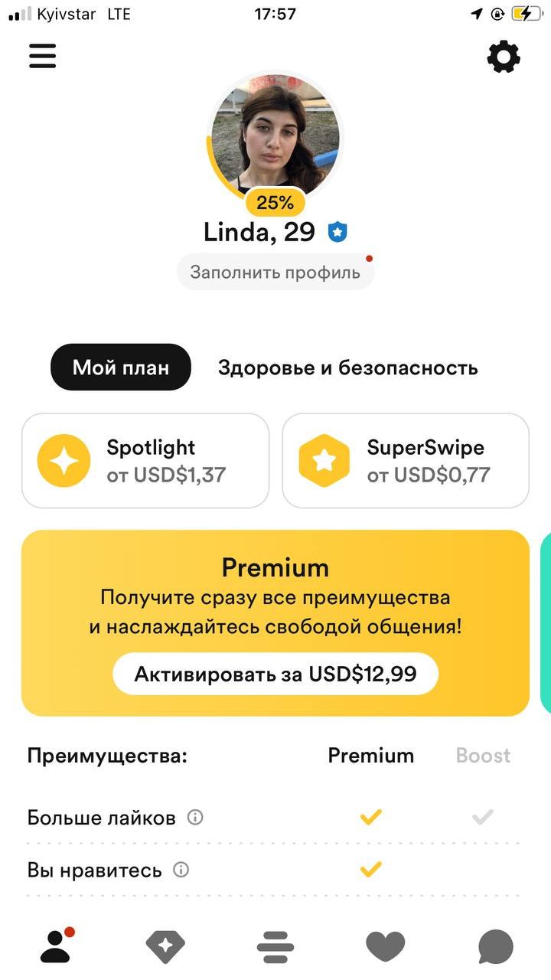The image size is (551, 980).
Task: Switch to Здоровье и безопасность tab
Action: (347, 367)
